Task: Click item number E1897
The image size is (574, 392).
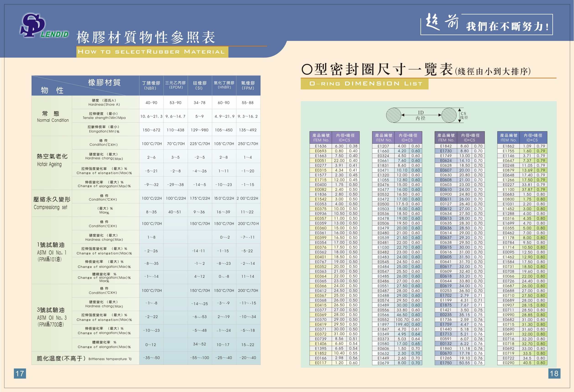Action: 383,324
